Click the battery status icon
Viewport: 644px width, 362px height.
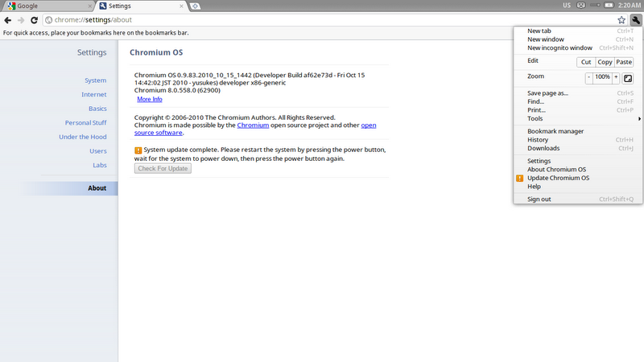(609, 6)
